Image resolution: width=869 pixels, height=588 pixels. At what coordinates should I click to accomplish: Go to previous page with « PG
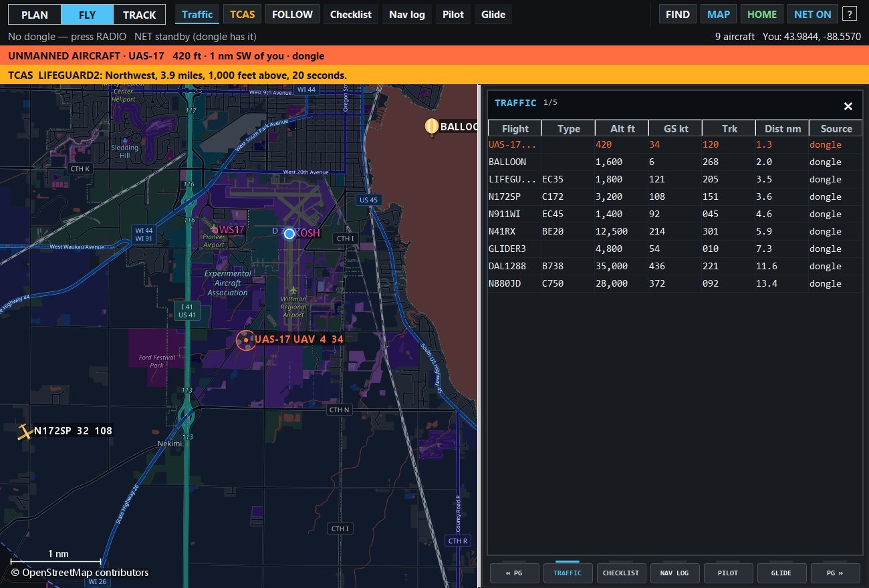[x=514, y=573]
